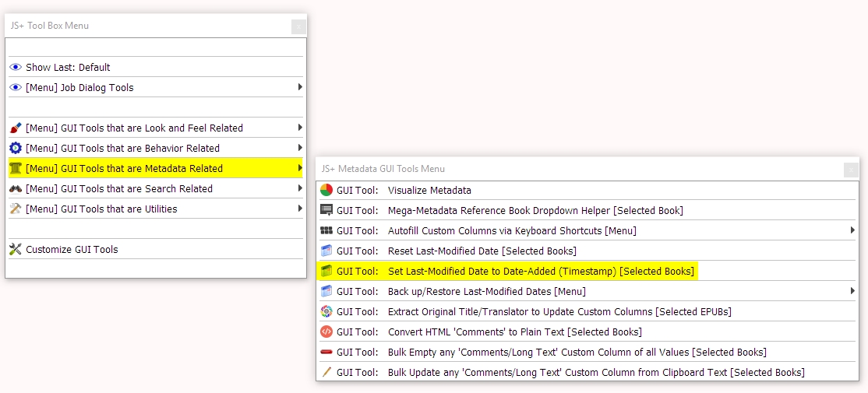The width and height of the screenshot is (868, 393).
Task: Run Set Last-Modified Date to Date-Added
Action: click(x=587, y=271)
